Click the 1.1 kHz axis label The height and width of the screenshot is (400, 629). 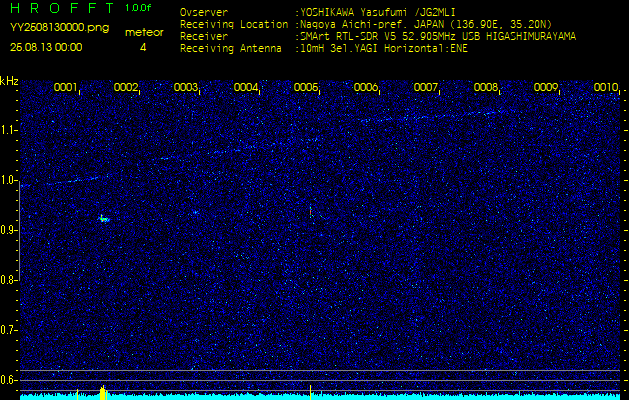(x=8, y=130)
